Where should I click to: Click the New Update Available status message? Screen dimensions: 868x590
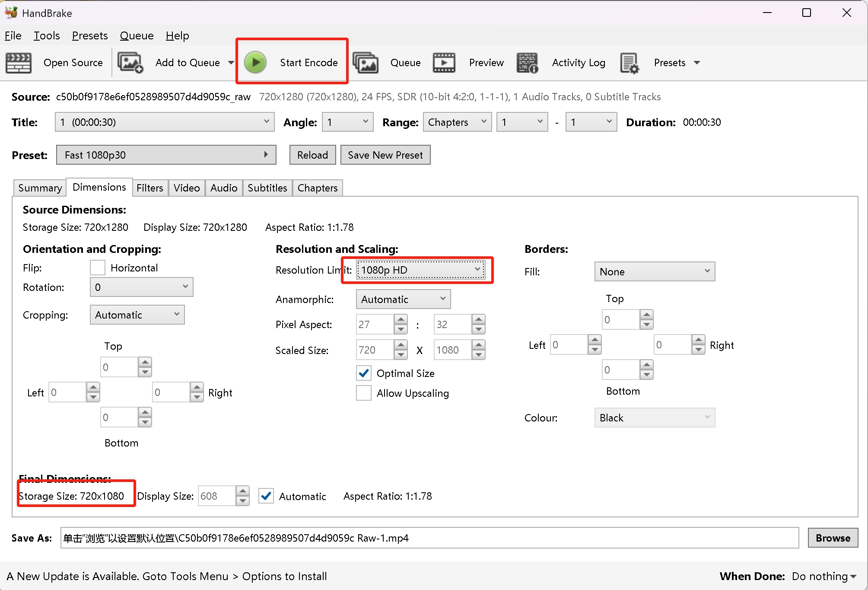[x=167, y=576]
